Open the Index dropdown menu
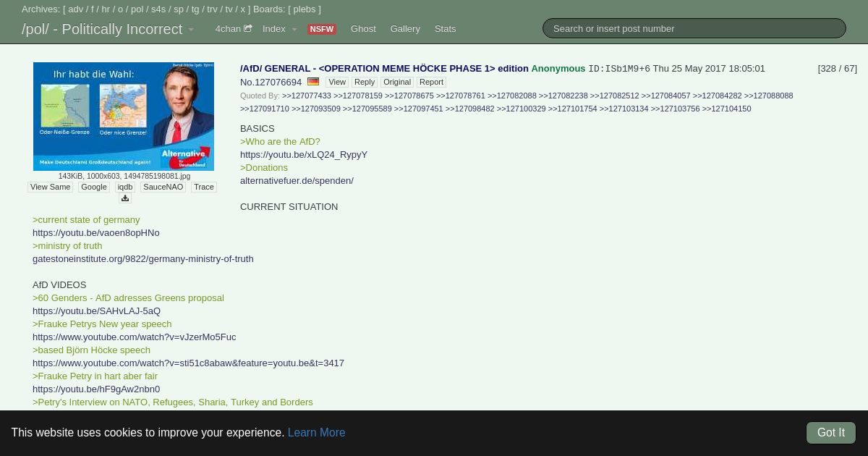868x456 pixels. pos(280,29)
